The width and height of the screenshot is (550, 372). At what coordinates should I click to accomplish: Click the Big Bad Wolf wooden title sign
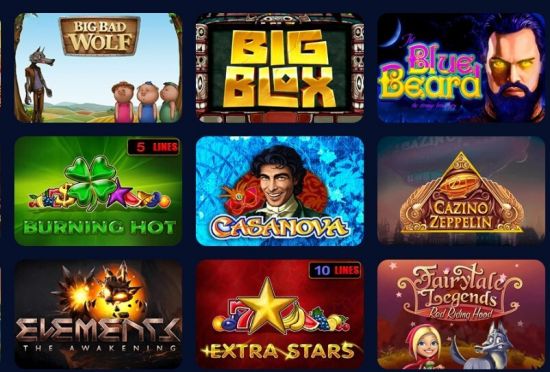tap(100, 36)
